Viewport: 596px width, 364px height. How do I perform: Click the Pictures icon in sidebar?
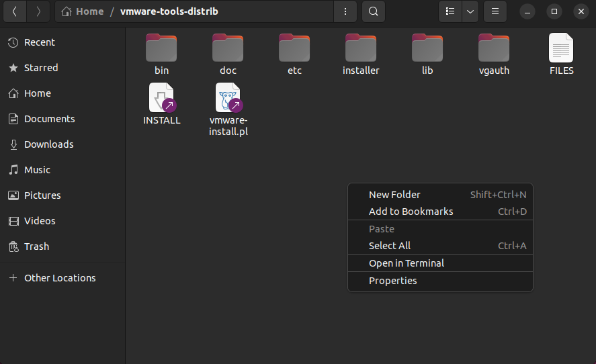click(13, 195)
